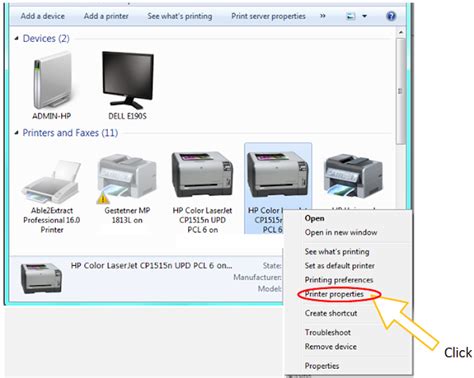474x378 pixels.
Task: Select the unselected HP Color LaserJet CP1515n printer
Action: pos(202,174)
